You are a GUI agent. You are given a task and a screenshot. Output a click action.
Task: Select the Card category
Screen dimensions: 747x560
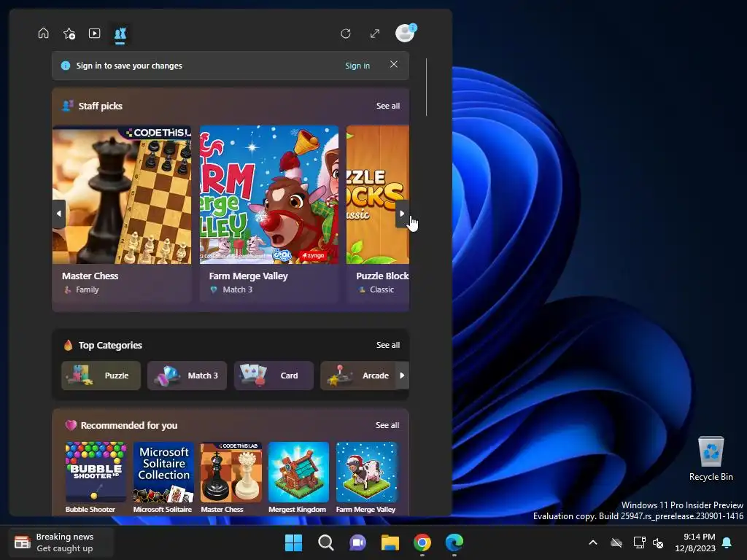pos(274,376)
